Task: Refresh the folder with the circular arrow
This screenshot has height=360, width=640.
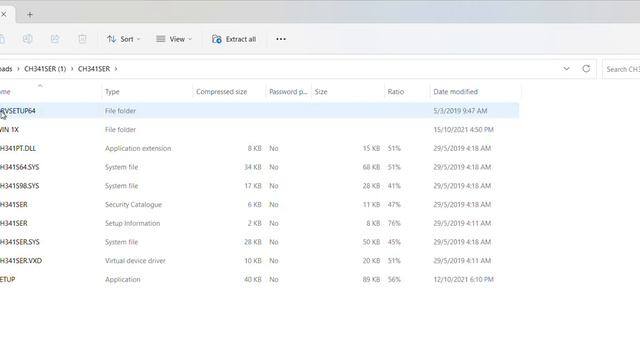Action: click(586, 69)
